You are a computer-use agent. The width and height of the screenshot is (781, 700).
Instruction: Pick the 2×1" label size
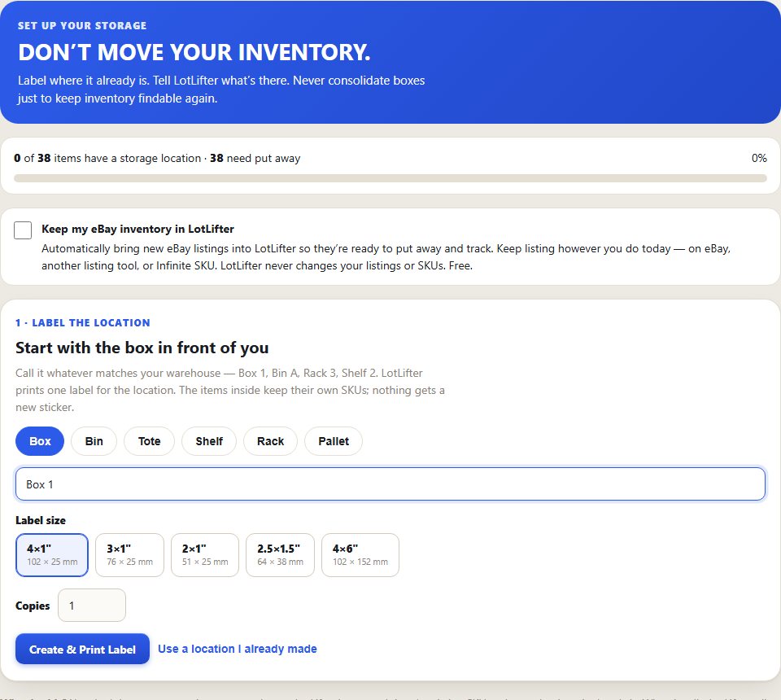click(x=205, y=555)
